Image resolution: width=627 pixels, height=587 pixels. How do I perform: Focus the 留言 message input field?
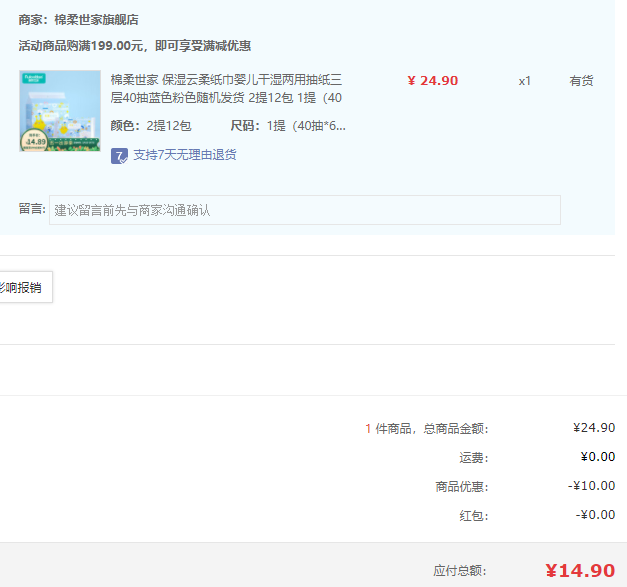click(305, 210)
